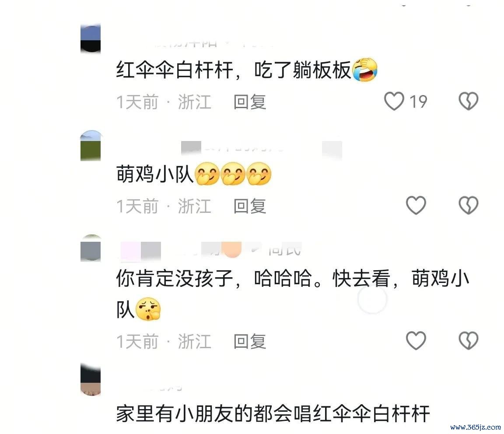The width and height of the screenshot is (504, 434).
Task: Tap the 19 like count
Action: [418, 102]
